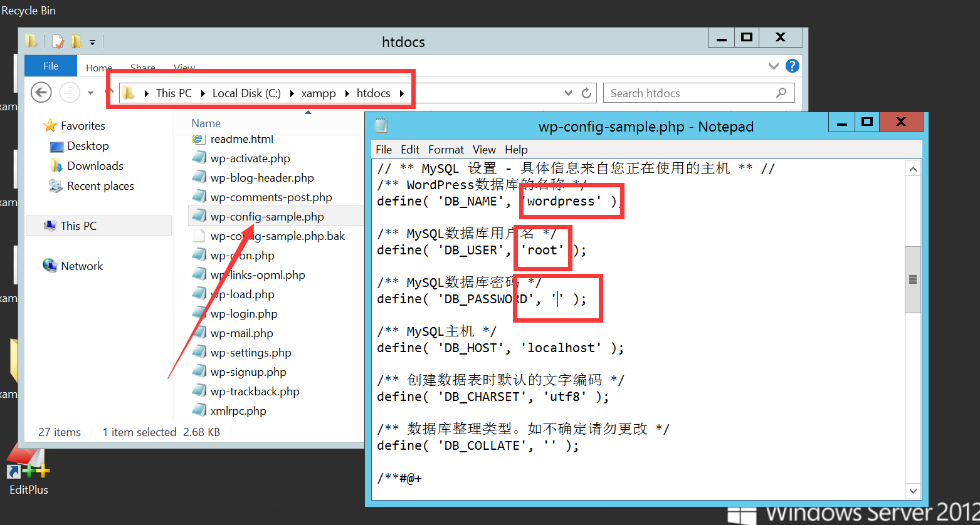Select wp-activate.php file
This screenshot has height=525, width=980.
250,159
